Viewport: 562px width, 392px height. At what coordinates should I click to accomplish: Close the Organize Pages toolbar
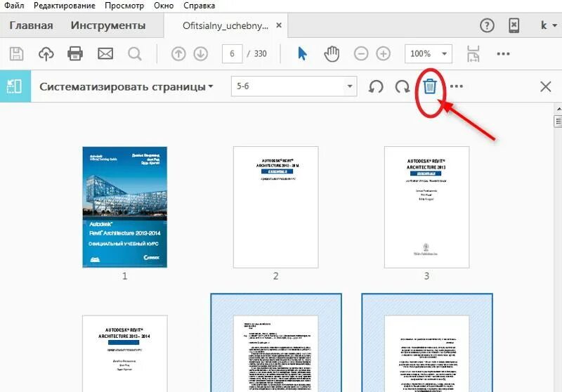[x=546, y=86]
